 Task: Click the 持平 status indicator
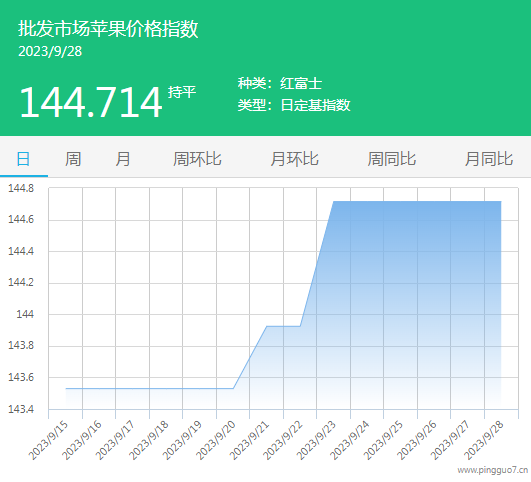pos(182,92)
